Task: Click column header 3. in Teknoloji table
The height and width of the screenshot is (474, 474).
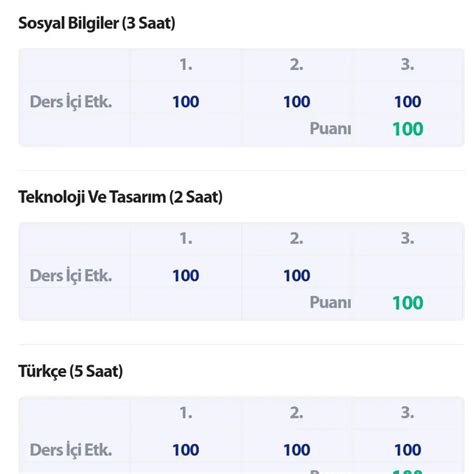Action: (407, 239)
